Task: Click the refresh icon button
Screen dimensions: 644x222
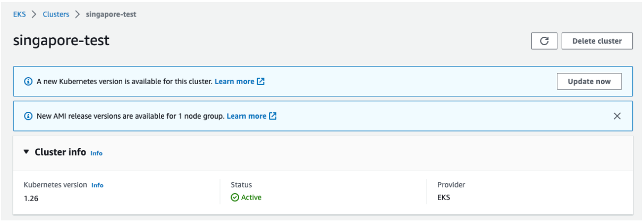Action: coord(544,41)
